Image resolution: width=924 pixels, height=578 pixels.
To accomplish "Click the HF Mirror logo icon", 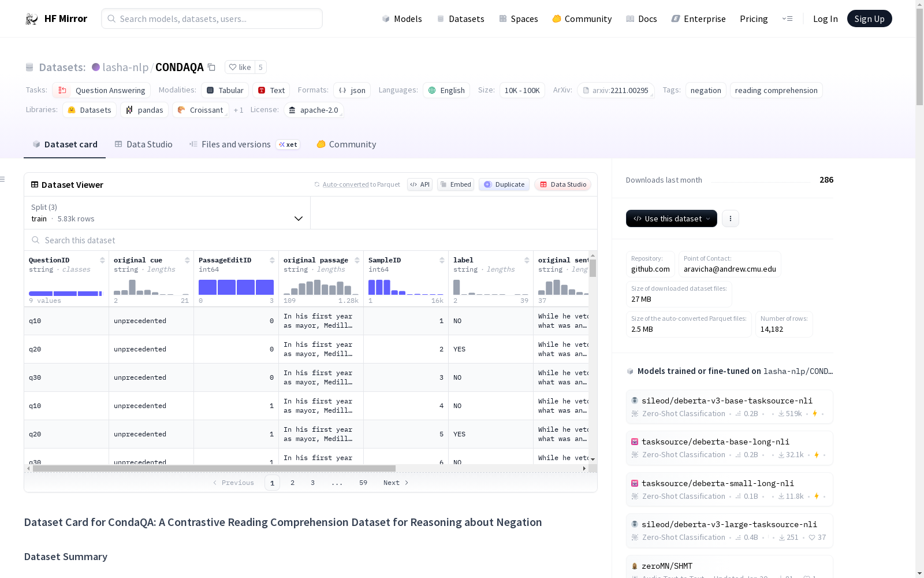I will pyautogui.click(x=32, y=19).
